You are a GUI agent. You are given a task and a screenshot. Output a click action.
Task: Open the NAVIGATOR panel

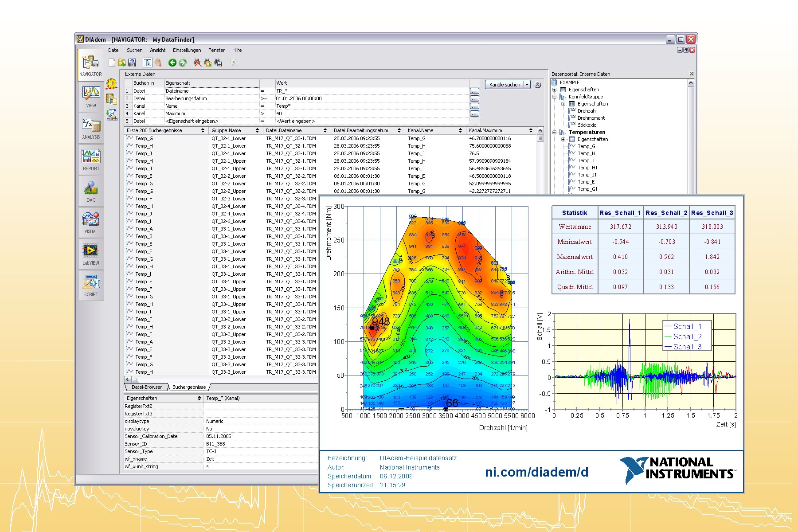point(90,65)
